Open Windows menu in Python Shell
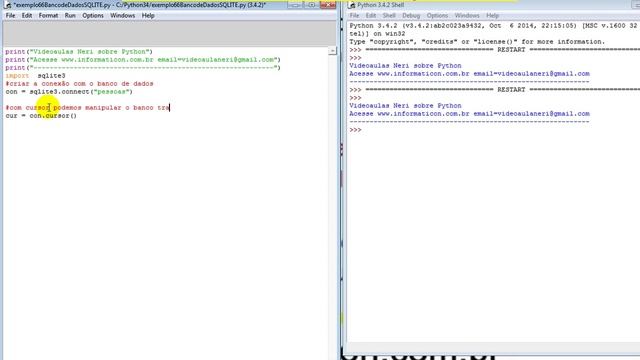 click(467, 16)
